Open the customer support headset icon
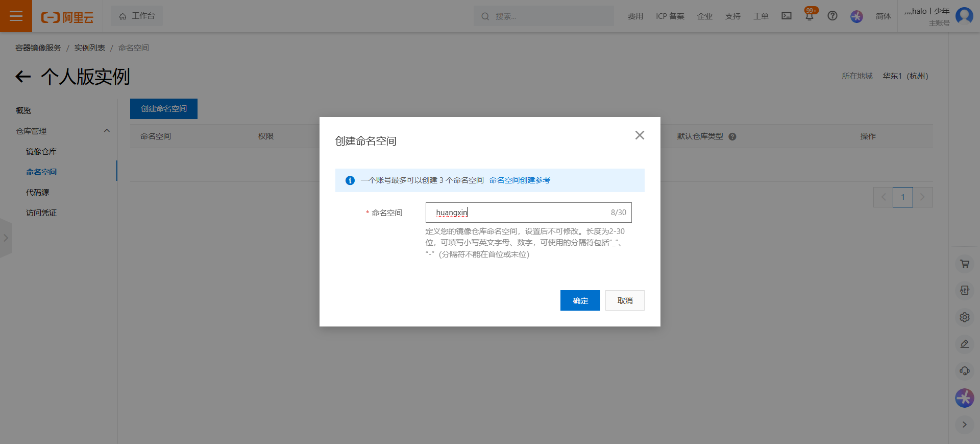 pos(964,371)
